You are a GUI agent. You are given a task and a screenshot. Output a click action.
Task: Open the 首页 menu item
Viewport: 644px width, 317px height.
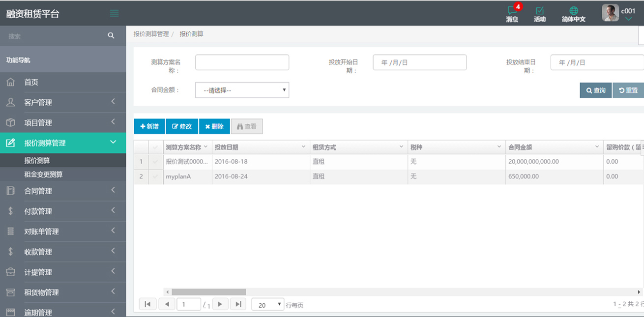(63, 82)
